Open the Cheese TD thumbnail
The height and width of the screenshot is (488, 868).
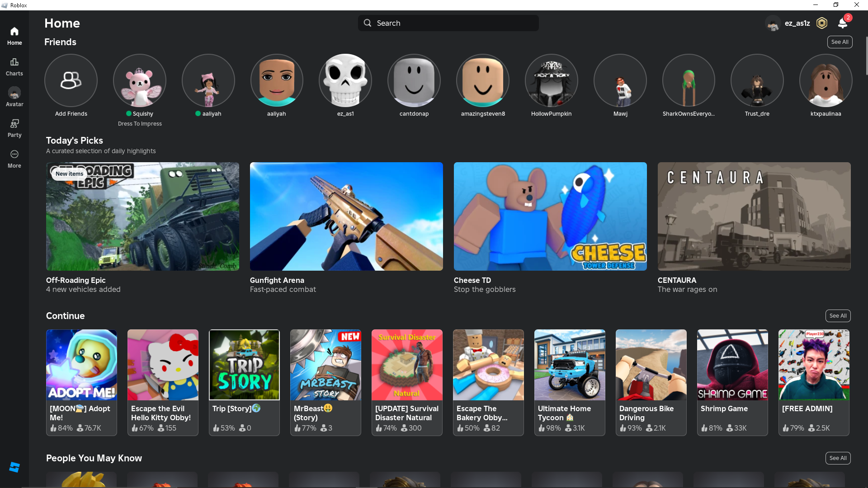click(x=550, y=216)
